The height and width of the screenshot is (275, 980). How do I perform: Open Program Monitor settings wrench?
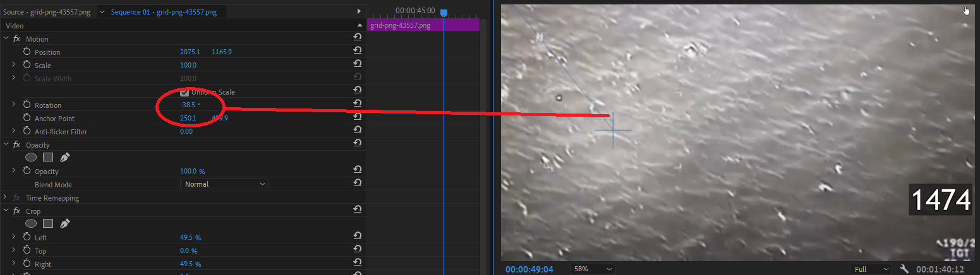904,269
